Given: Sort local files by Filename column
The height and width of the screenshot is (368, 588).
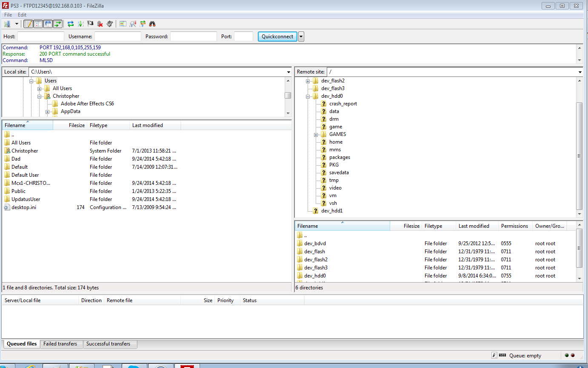Looking at the screenshot, I should [x=27, y=125].
